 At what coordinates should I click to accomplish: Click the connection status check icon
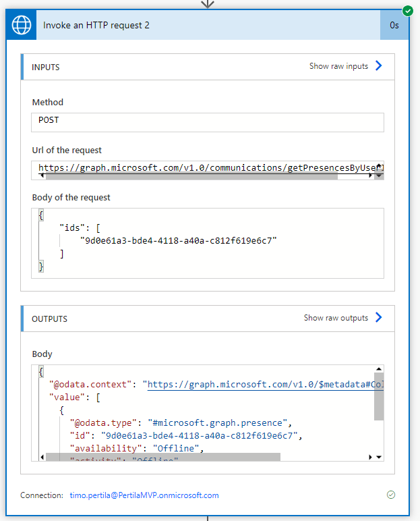(x=391, y=495)
